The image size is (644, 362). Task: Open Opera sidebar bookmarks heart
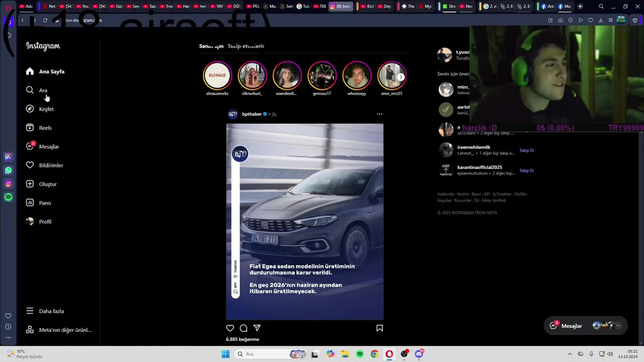point(8,316)
